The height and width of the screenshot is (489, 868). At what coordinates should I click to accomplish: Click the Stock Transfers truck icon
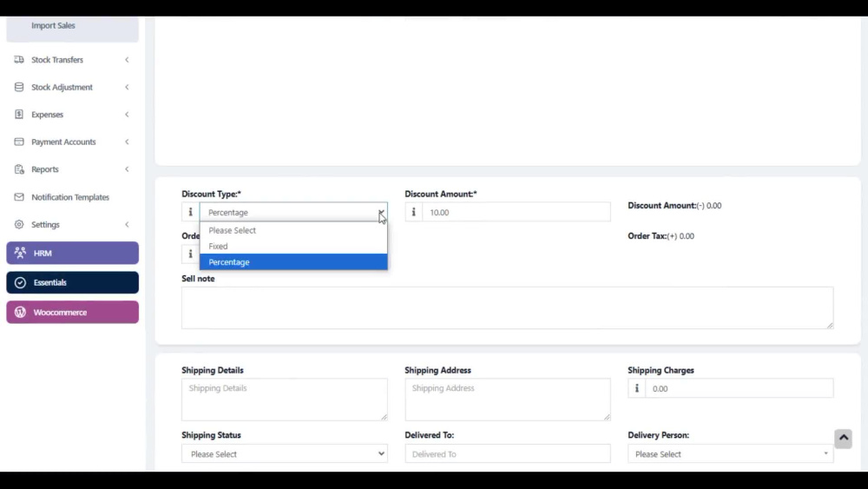19,59
